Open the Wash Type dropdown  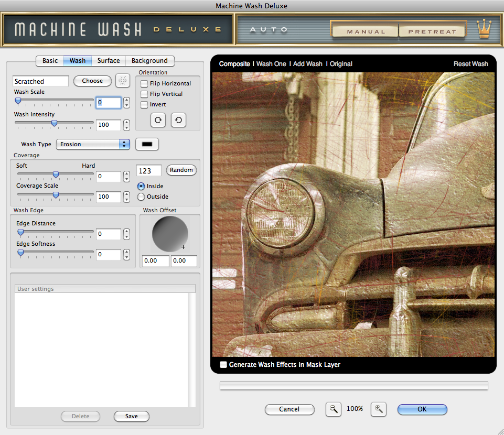pyautogui.click(x=93, y=144)
